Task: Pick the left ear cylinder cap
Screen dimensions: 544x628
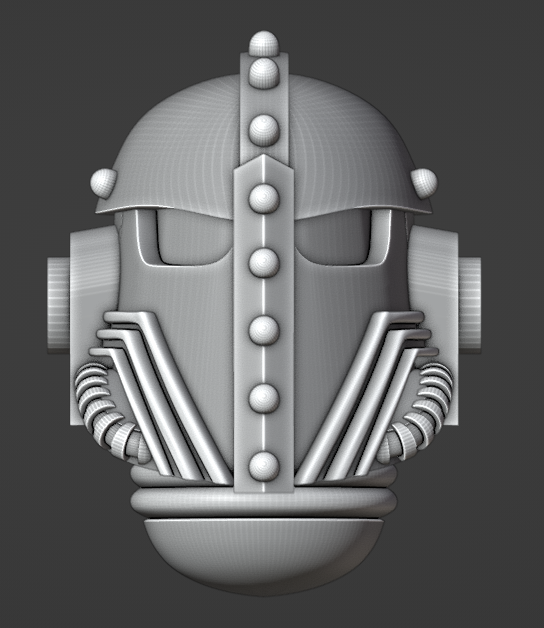Action: pos(58,304)
